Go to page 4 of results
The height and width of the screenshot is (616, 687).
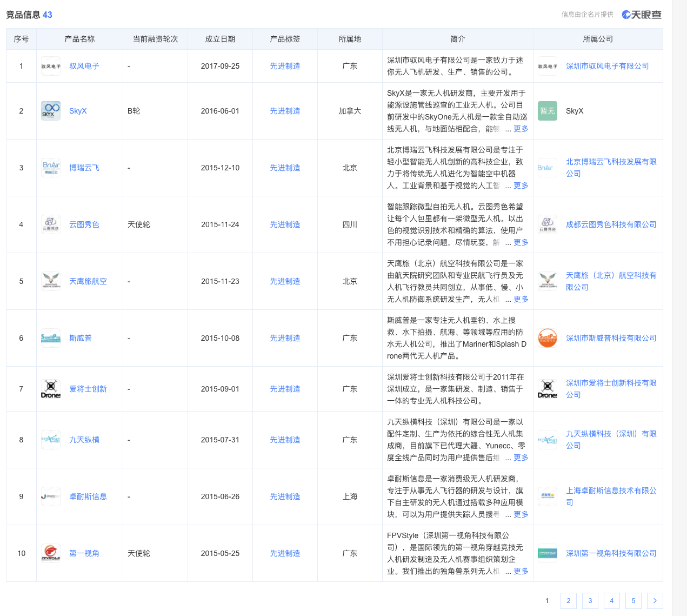click(612, 601)
